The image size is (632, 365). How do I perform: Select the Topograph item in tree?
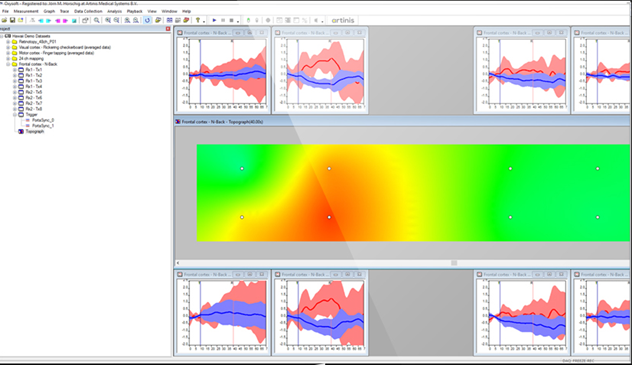coord(35,131)
